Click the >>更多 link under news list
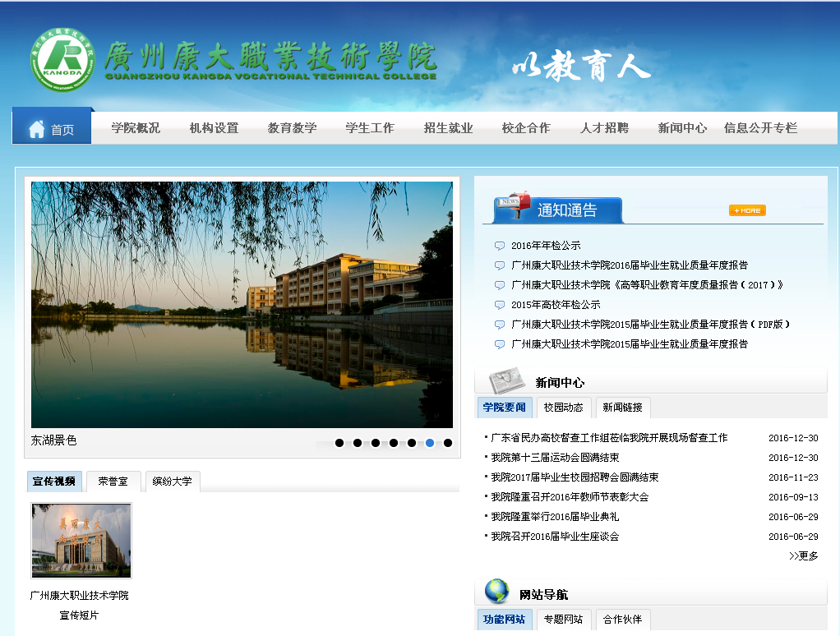The image size is (840, 636). pyautogui.click(x=803, y=556)
